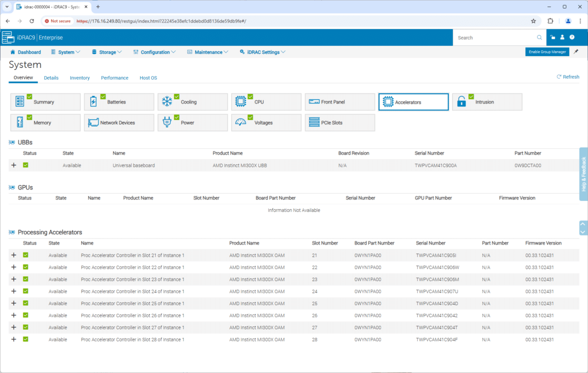588x373 pixels.
Task: Open the iDRAC Settings dropdown menu
Action: tap(263, 52)
